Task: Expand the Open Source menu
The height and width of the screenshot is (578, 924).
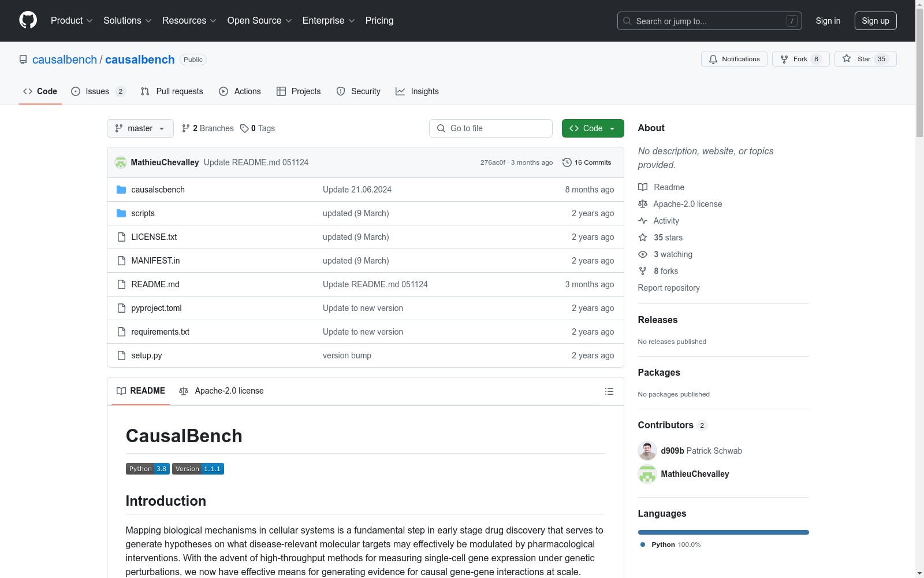Action: coord(260,20)
